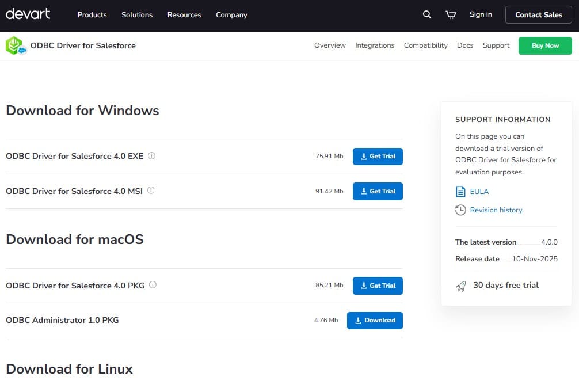
Task: Click the Revision history clock icon
Action: pyautogui.click(x=460, y=210)
